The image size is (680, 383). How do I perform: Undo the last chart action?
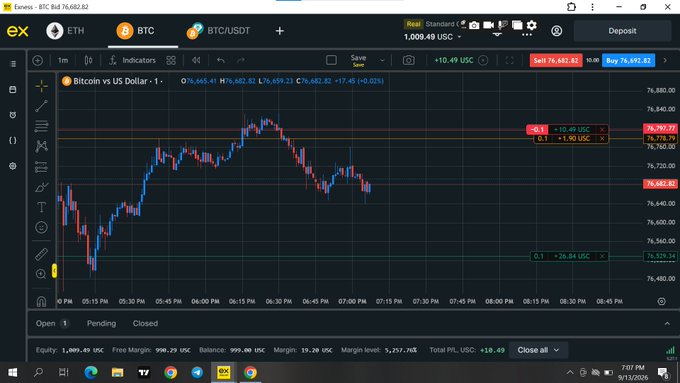tap(221, 60)
